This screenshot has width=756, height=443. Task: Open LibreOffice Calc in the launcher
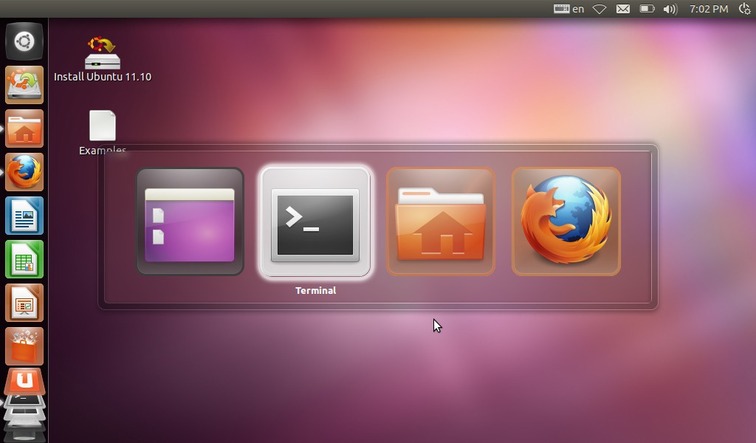point(24,259)
